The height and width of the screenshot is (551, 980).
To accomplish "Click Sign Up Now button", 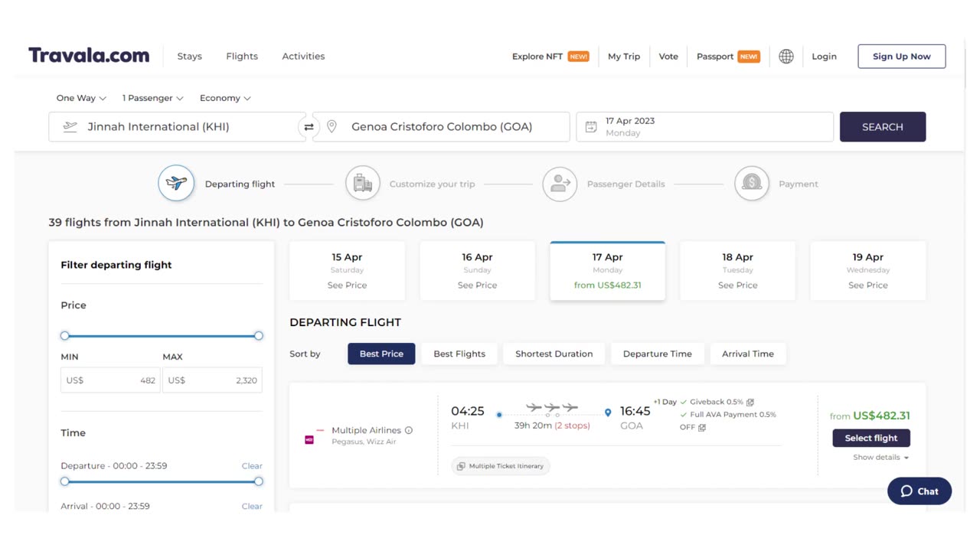I will pyautogui.click(x=902, y=56).
